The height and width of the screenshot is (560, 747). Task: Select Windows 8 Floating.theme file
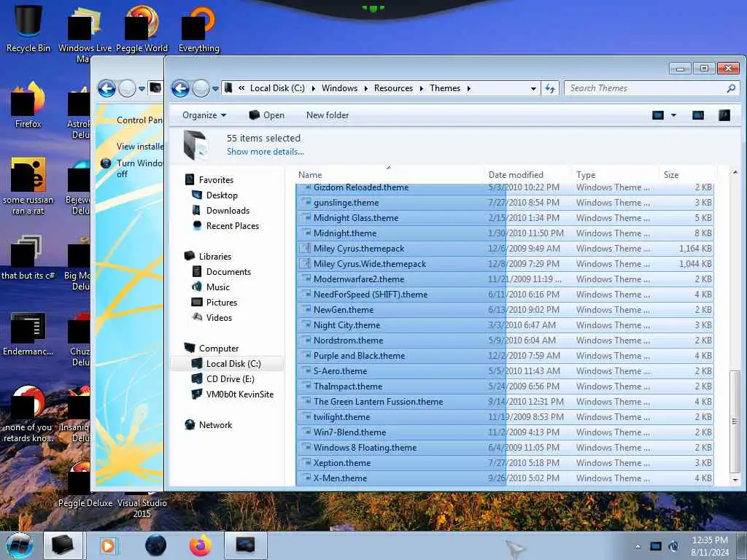[x=505, y=448]
